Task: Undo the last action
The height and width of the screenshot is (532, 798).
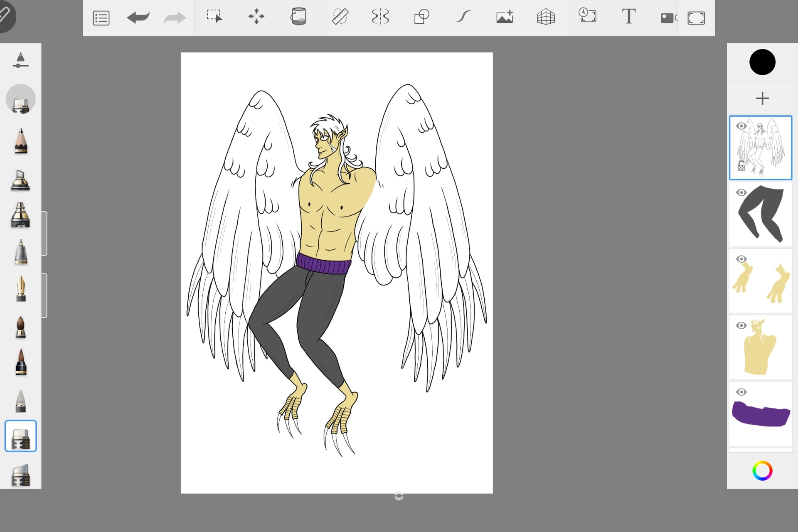Action: point(138,18)
